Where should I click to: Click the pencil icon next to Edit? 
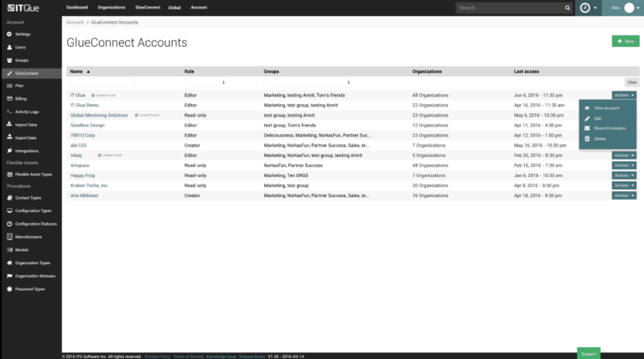(587, 118)
